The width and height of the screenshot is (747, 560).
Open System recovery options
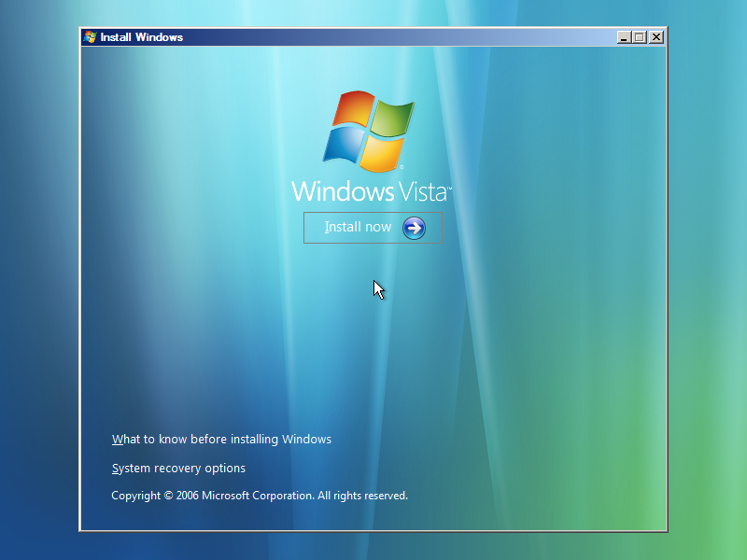[x=178, y=468]
